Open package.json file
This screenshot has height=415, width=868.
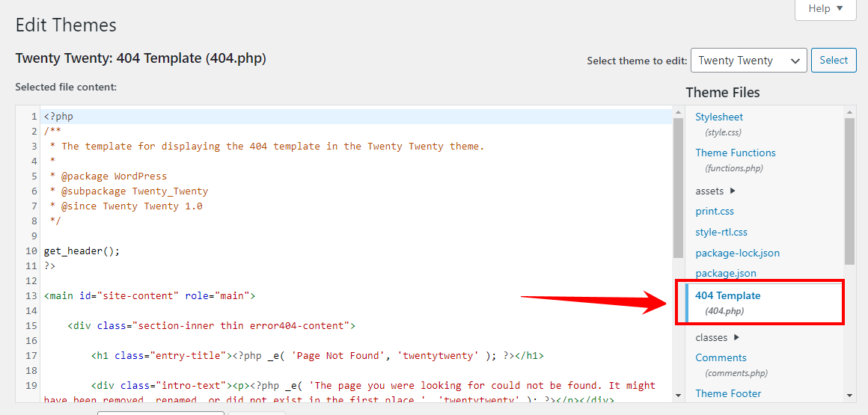[x=725, y=273]
